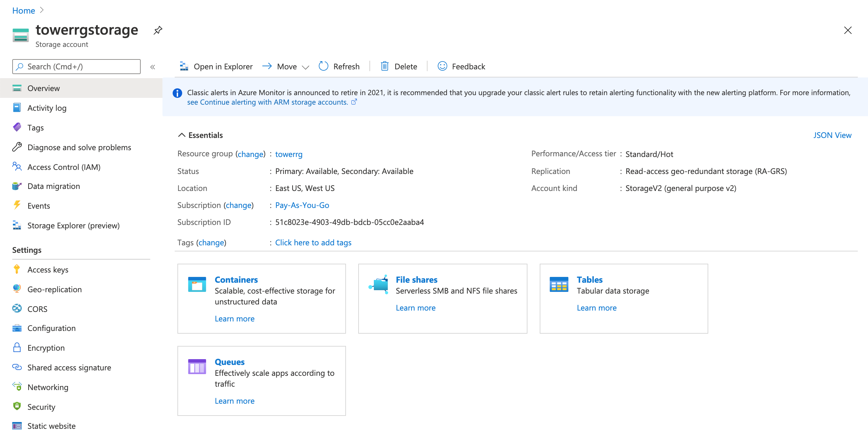Collapse the left sidebar menu
868x439 pixels.
pos(153,67)
